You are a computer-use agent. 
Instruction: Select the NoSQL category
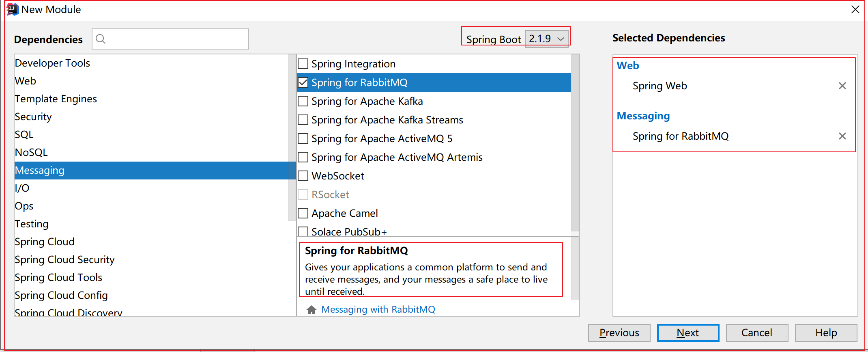point(151,152)
